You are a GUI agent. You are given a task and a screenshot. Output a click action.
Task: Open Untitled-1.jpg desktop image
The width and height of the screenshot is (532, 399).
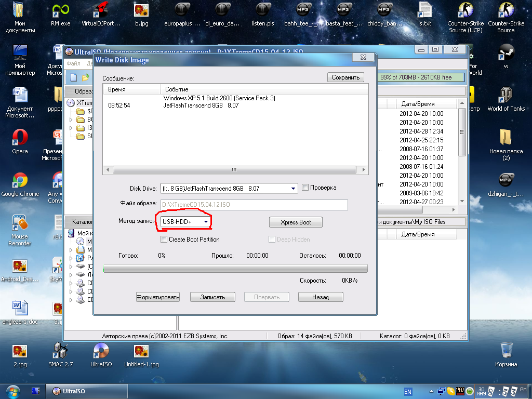tap(141, 355)
